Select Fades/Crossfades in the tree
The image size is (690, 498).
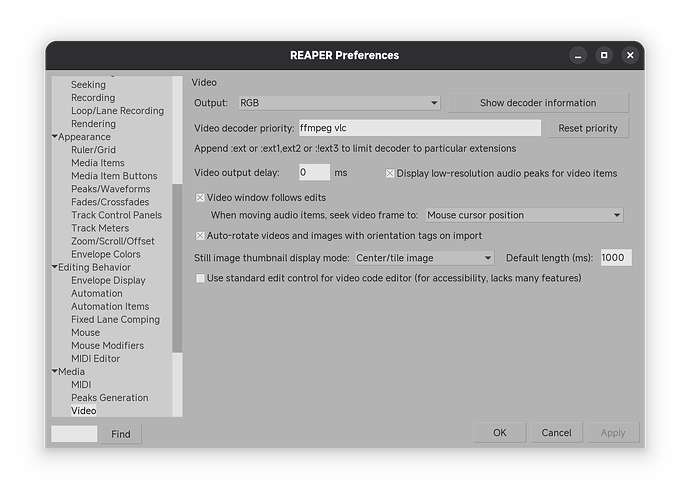(110, 202)
